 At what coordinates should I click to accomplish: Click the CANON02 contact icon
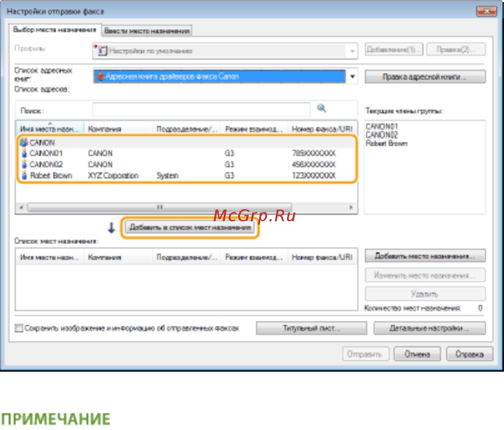coord(24,165)
